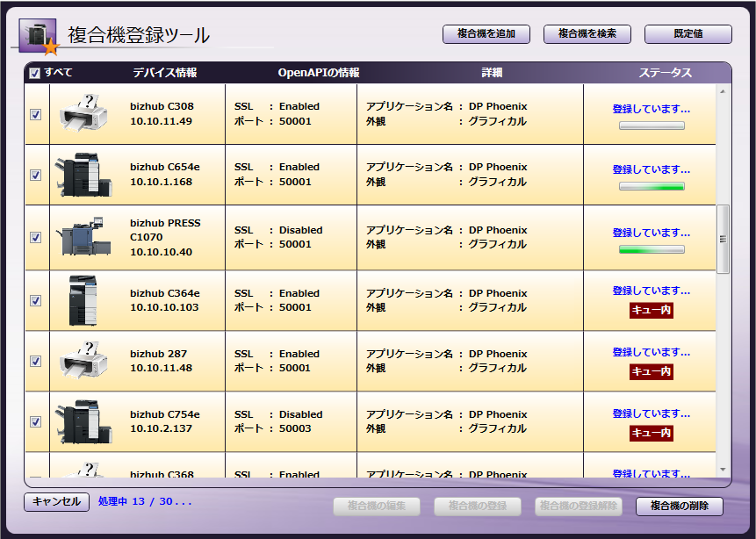Click 登録しています... status for bizhub PRESS C1070
Viewport: 756px width, 539px height.
(x=652, y=233)
